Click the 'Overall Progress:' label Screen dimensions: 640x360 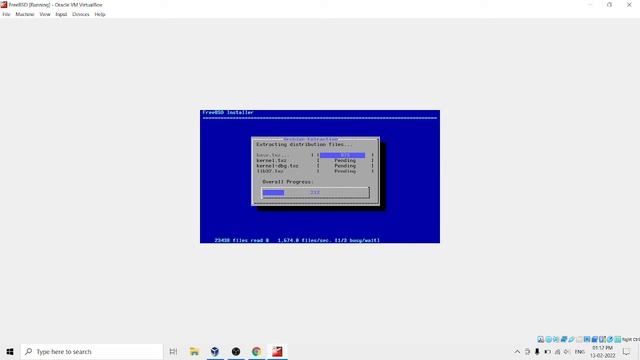(x=288, y=182)
